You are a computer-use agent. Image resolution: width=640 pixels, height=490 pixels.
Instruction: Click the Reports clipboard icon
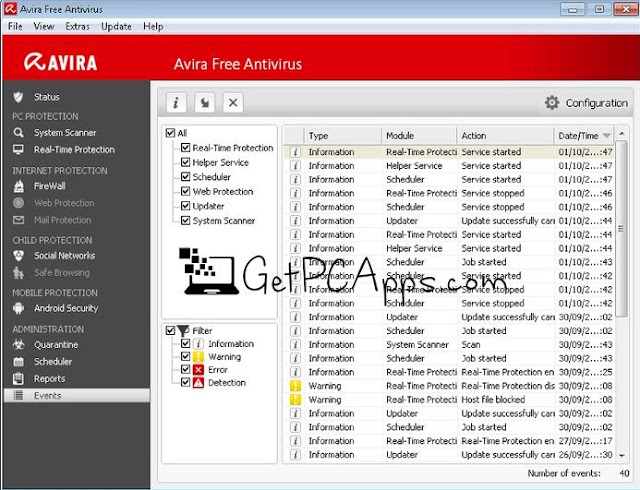[x=18, y=379]
